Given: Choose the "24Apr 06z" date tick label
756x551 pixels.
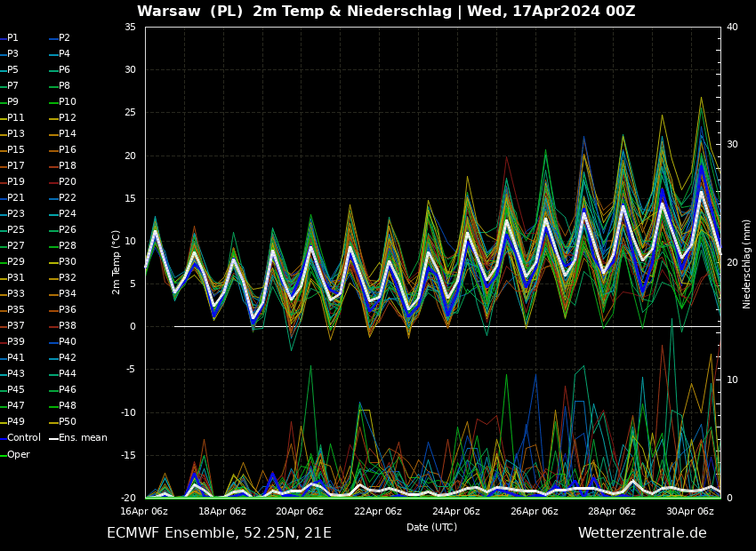Looking at the screenshot, I should coord(456,512).
